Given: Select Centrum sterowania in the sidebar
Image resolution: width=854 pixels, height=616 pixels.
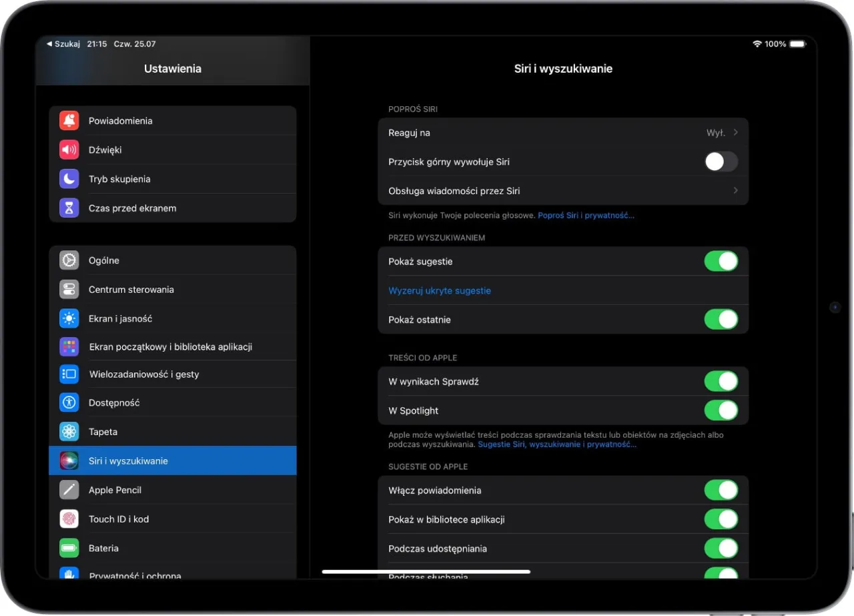Looking at the screenshot, I should [x=131, y=290].
